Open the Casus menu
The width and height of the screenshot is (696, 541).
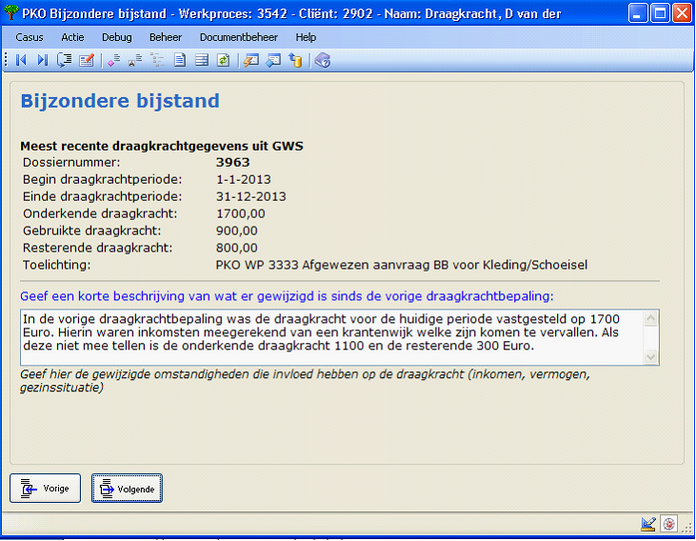(29, 37)
